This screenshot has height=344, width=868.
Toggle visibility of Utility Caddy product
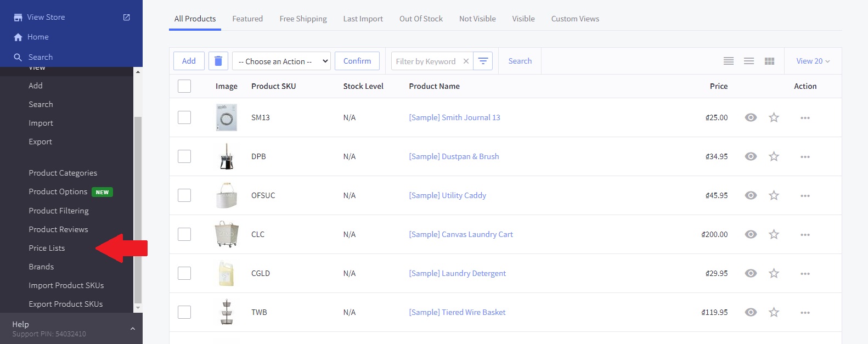pos(751,195)
